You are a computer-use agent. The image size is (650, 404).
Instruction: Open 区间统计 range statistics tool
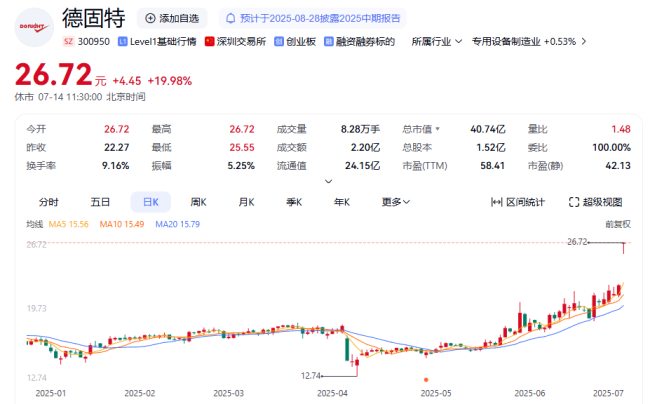click(518, 202)
